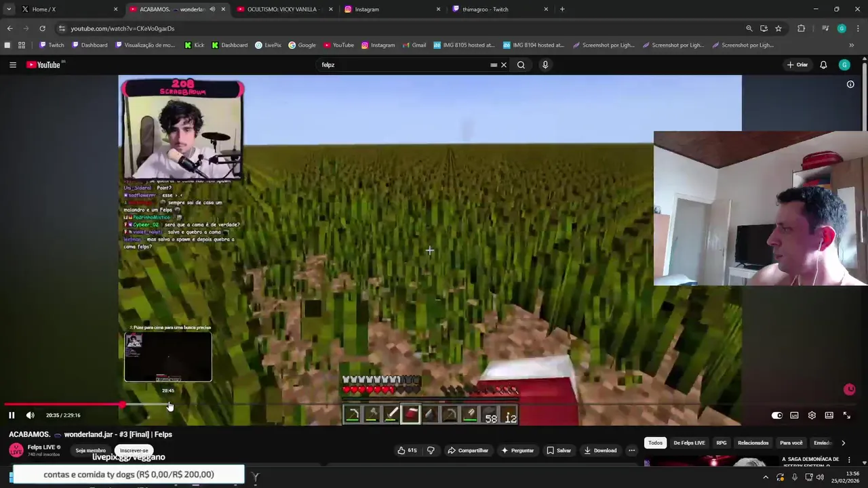Screen dimensions: 868x488
Task: Open the YouTube guide hamburger menu
Action: pos(12,65)
